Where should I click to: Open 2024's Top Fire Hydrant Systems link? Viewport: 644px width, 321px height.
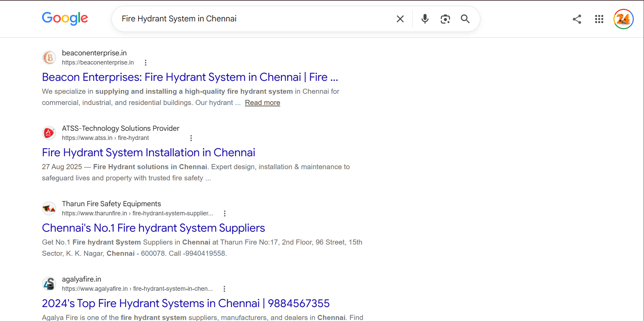tap(186, 303)
